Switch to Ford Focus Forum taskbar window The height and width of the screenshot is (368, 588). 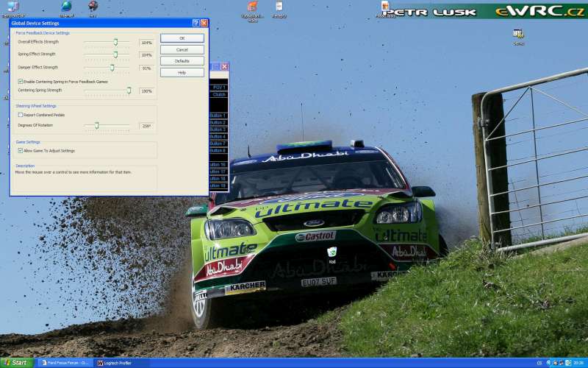64,363
